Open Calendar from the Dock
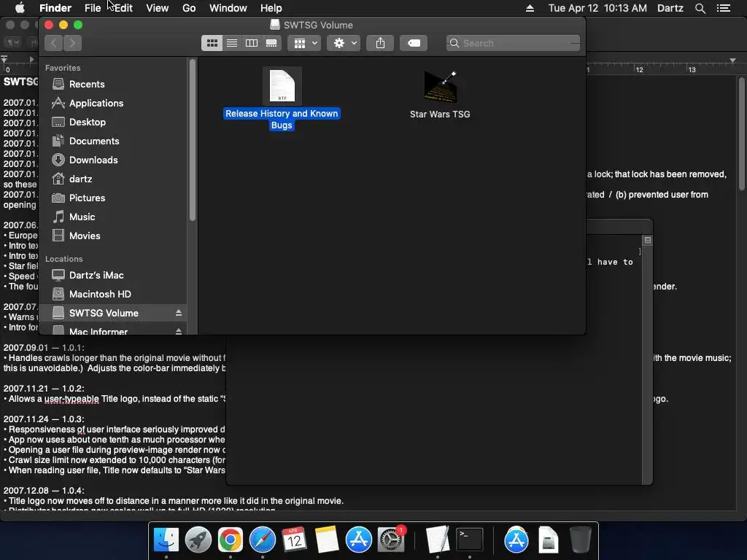The height and width of the screenshot is (560, 747). (295, 540)
